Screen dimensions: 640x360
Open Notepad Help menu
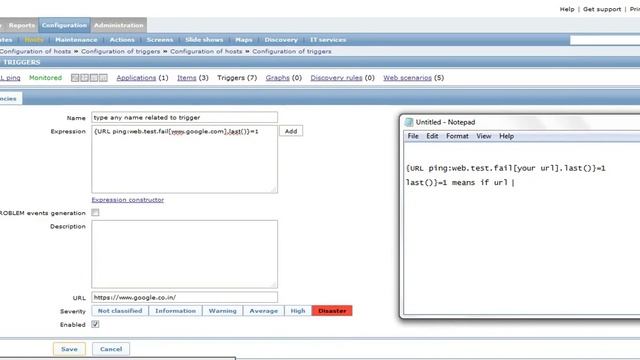point(507,136)
